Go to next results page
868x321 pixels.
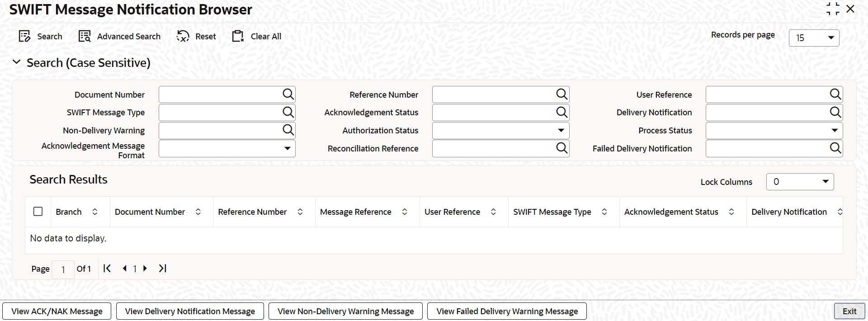pyautogui.click(x=145, y=268)
